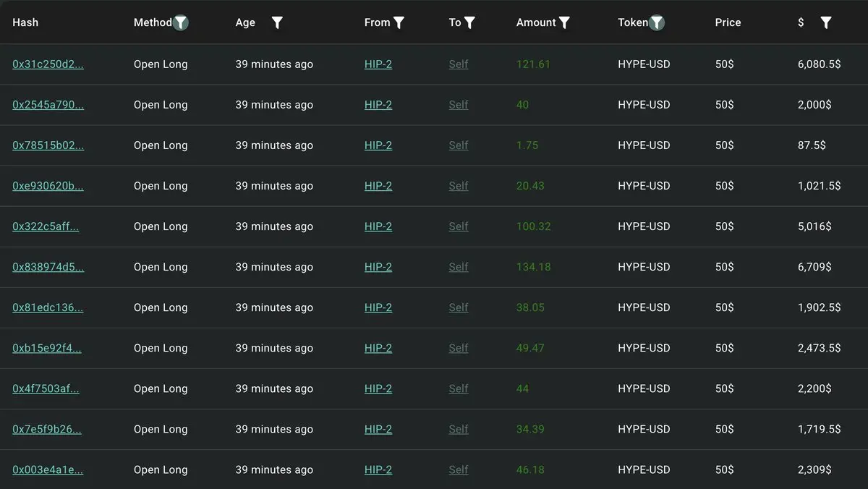Open transaction hash 0x78515b02...
The width and height of the screenshot is (868, 489).
(x=48, y=145)
